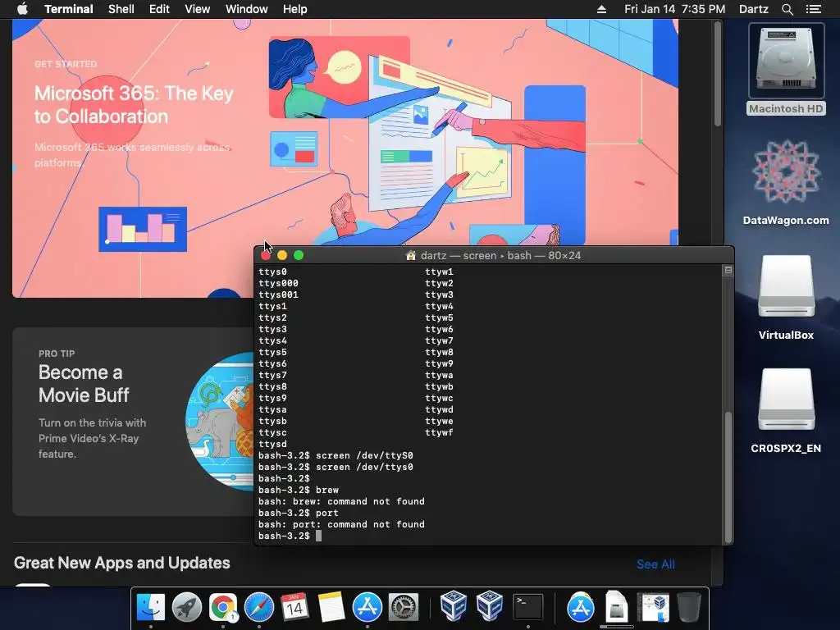Click Terminal split pane icon at top right
The width and height of the screenshot is (840, 630).
click(728, 270)
